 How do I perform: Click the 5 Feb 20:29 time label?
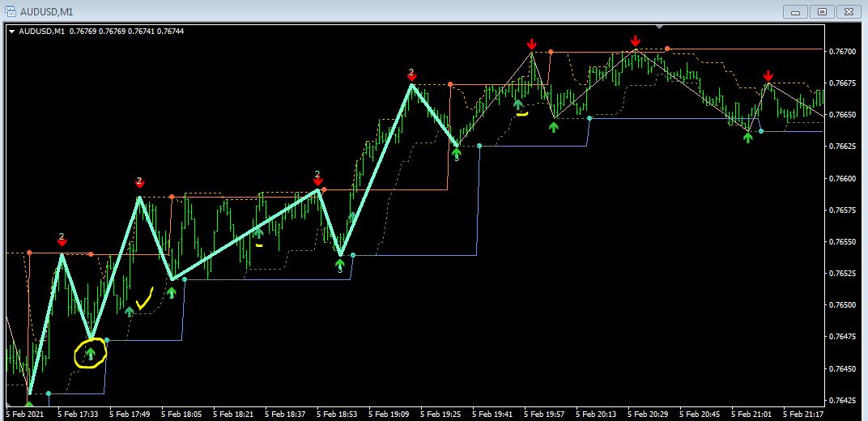pyautogui.click(x=649, y=414)
